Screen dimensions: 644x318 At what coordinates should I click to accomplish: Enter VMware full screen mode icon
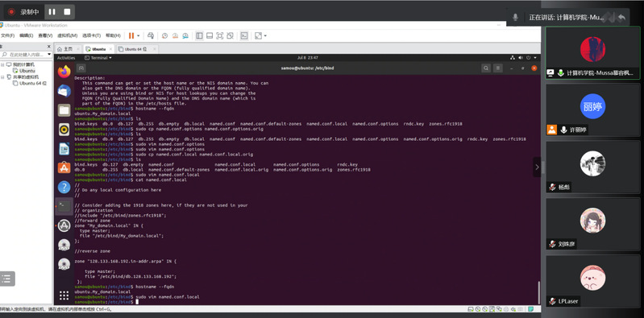tap(220, 35)
